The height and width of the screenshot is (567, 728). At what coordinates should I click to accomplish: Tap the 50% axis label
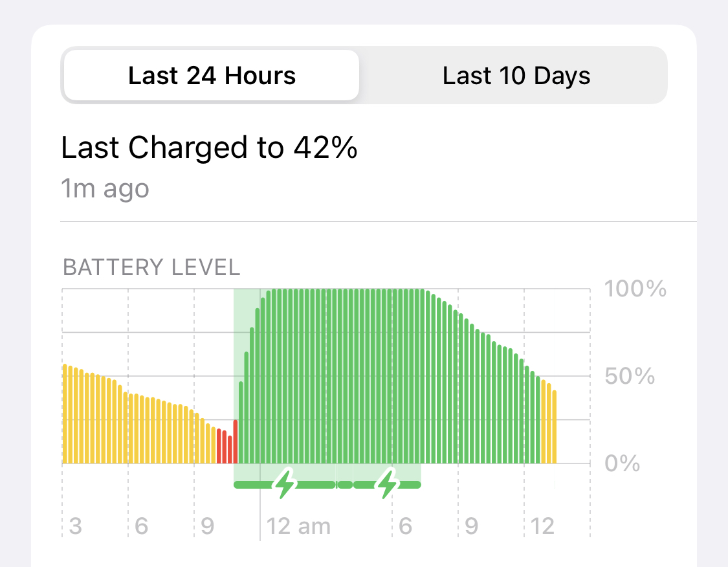coord(630,376)
